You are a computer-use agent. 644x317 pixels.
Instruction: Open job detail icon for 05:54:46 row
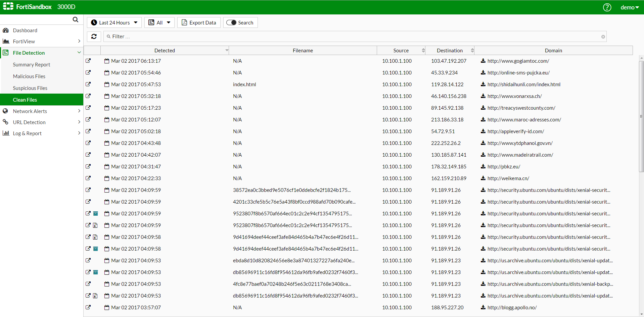[88, 72]
